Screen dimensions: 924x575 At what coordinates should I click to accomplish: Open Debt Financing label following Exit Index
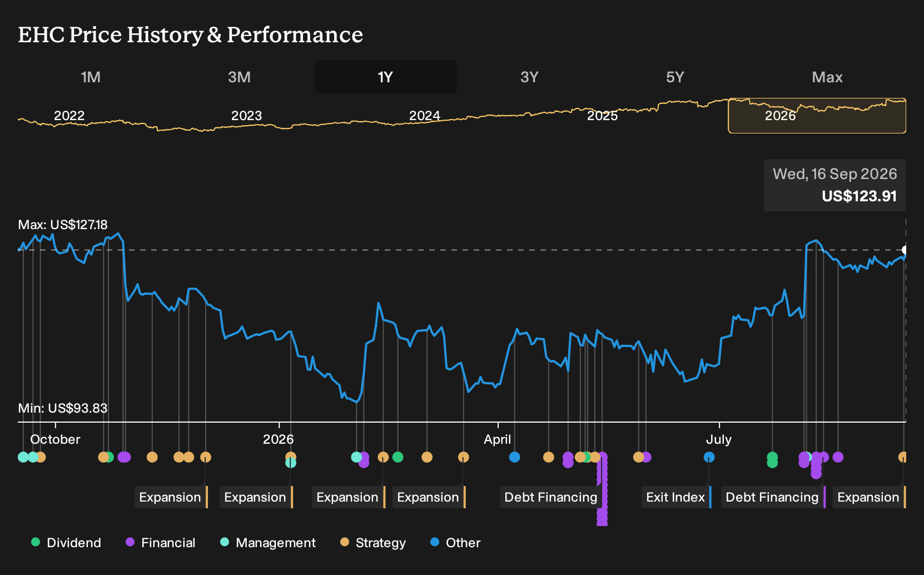773,497
